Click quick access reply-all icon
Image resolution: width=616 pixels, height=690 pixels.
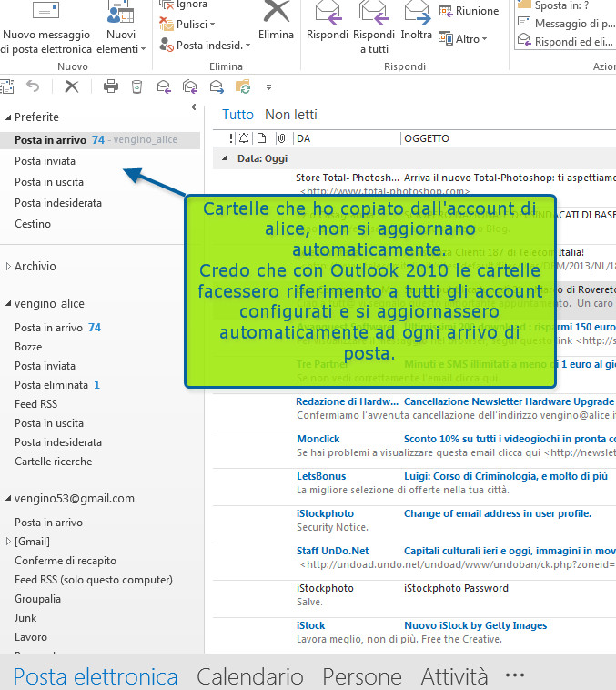190,86
